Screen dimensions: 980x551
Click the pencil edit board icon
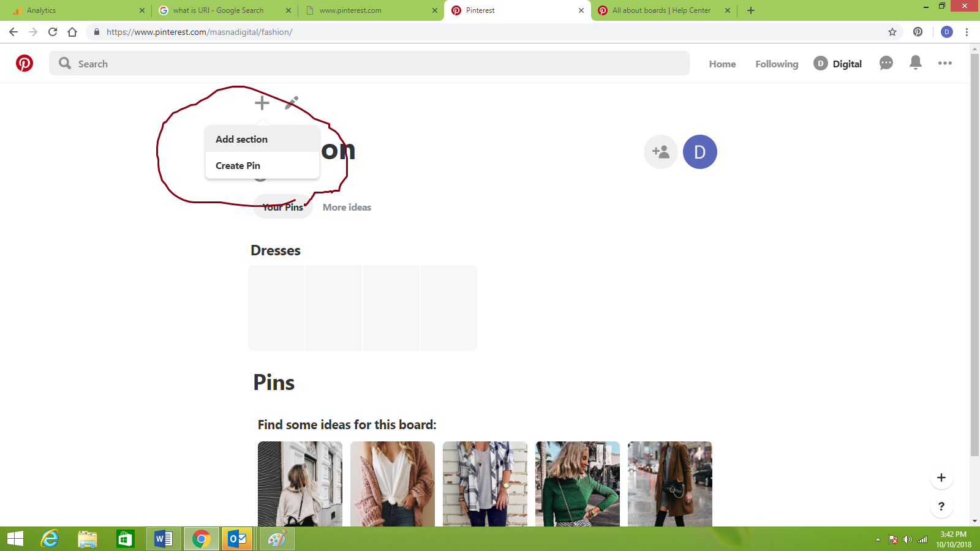[292, 102]
